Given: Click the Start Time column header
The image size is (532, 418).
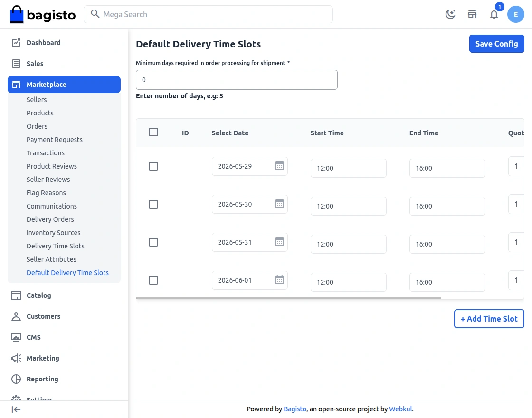Looking at the screenshot, I should (x=327, y=133).
